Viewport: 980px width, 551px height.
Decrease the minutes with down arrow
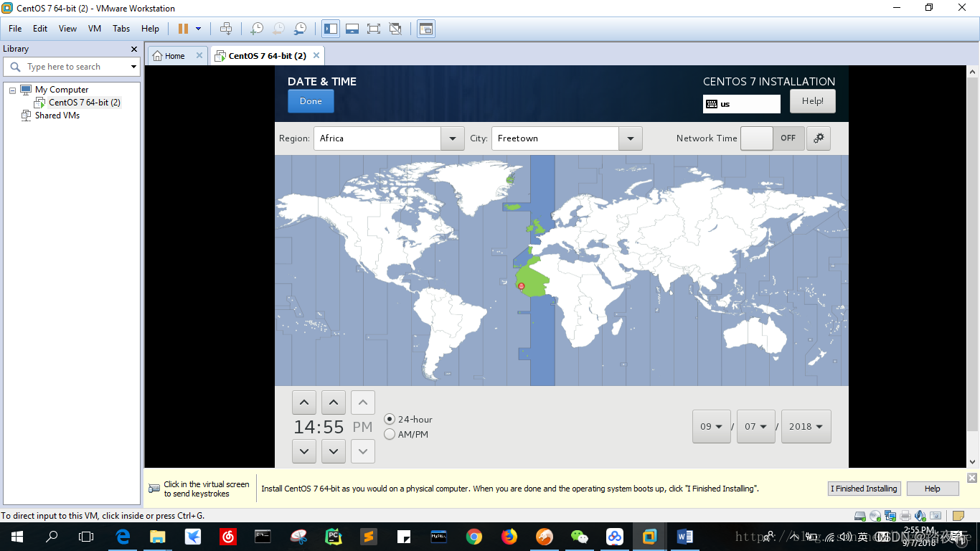pyautogui.click(x=334, y=451)
